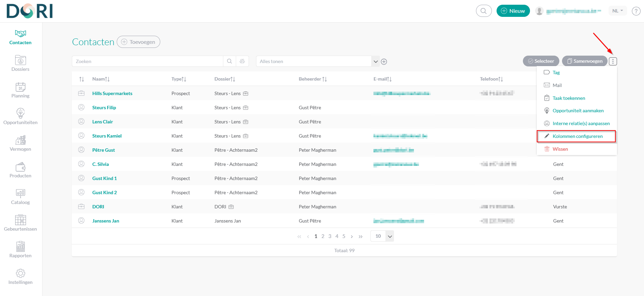This screenshot has height=296, width=644.
Task: Sort the contacts by Naam column
Action: pos(101,79)
